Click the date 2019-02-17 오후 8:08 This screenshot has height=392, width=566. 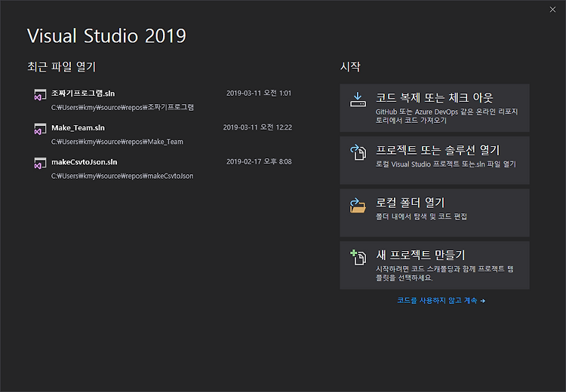tap(259, 161)
